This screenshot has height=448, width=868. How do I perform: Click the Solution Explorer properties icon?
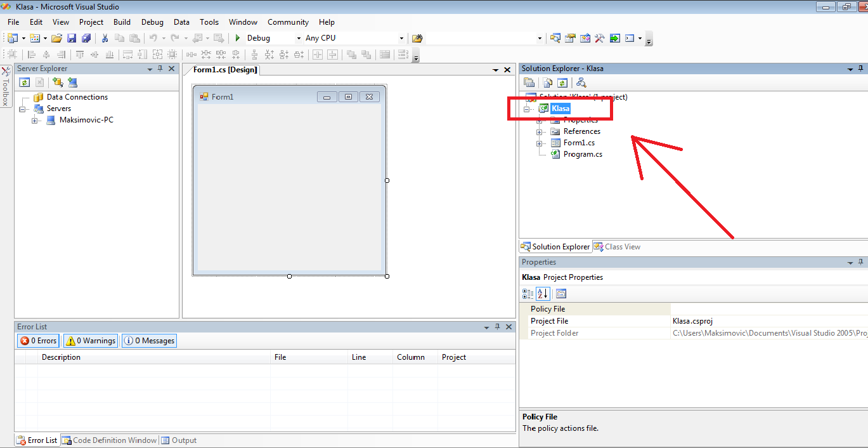point(529,82)
